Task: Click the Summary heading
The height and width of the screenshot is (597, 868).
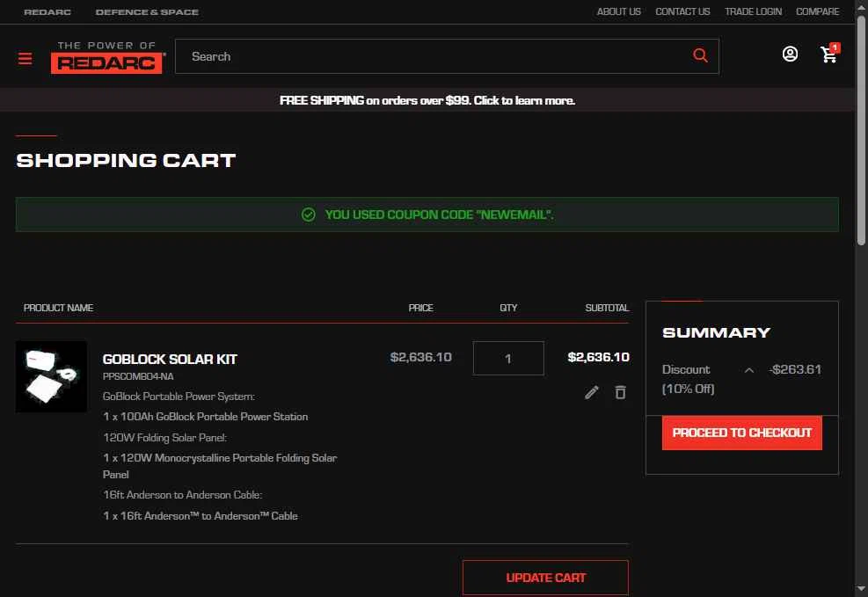Action: [x=717, y=332]
